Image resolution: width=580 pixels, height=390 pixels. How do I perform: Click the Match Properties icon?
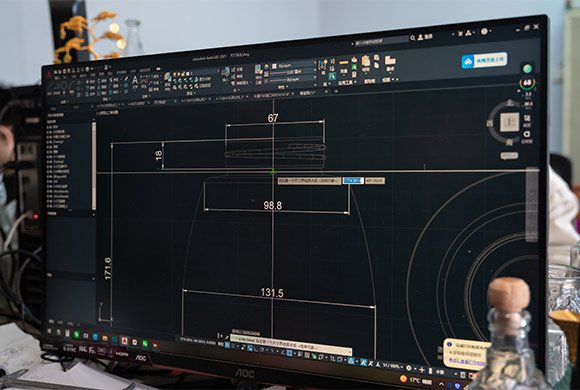click(258, 69)
